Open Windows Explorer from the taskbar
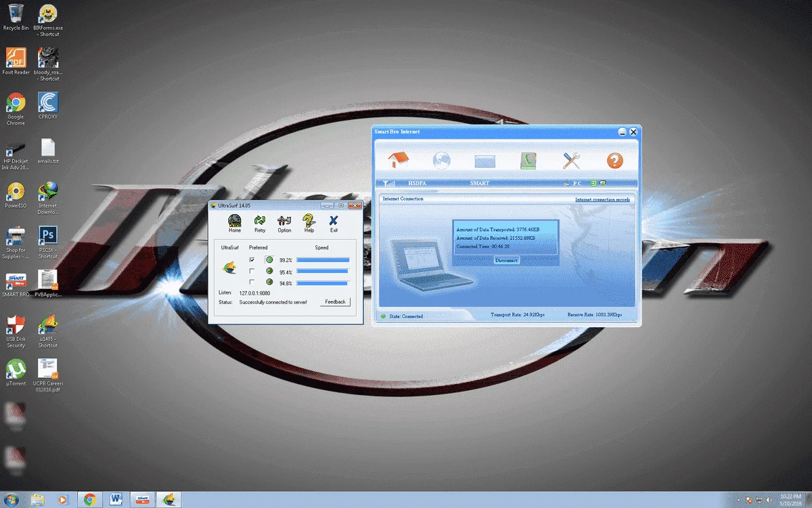This screenshot has width=812, height=508. [38, 500]
